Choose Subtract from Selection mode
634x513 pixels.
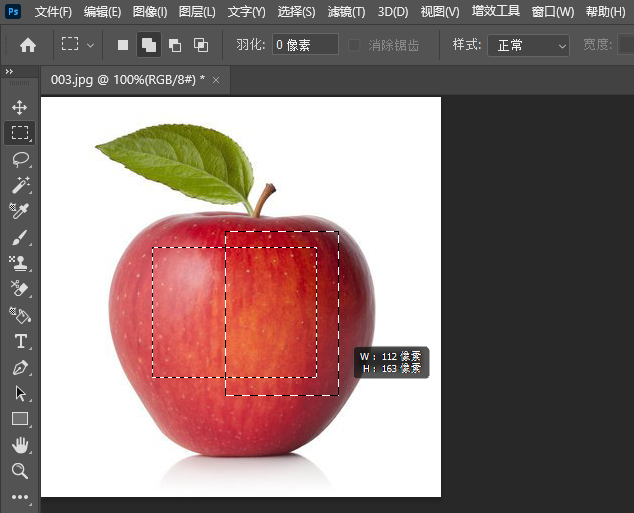175,45
